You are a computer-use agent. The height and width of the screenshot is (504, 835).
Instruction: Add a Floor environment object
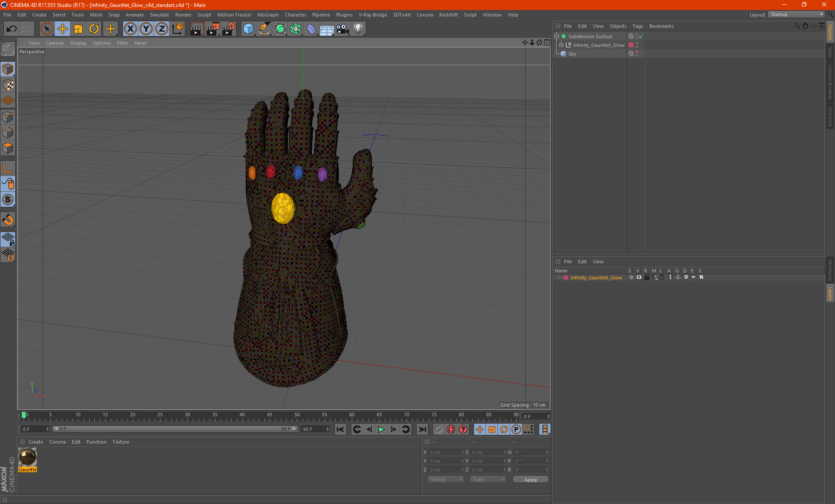[327, 29]
